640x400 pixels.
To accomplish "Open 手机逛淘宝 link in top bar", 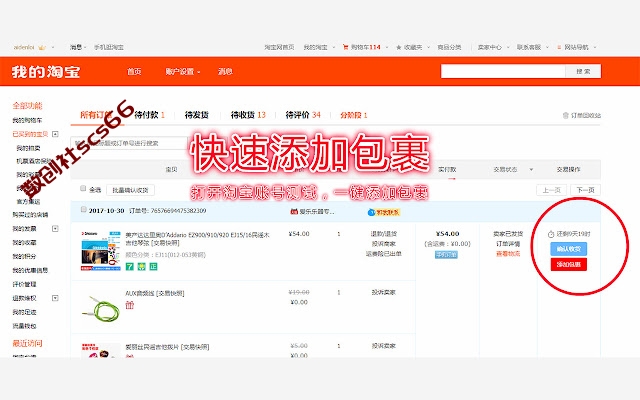I will [x=109, y=47].
